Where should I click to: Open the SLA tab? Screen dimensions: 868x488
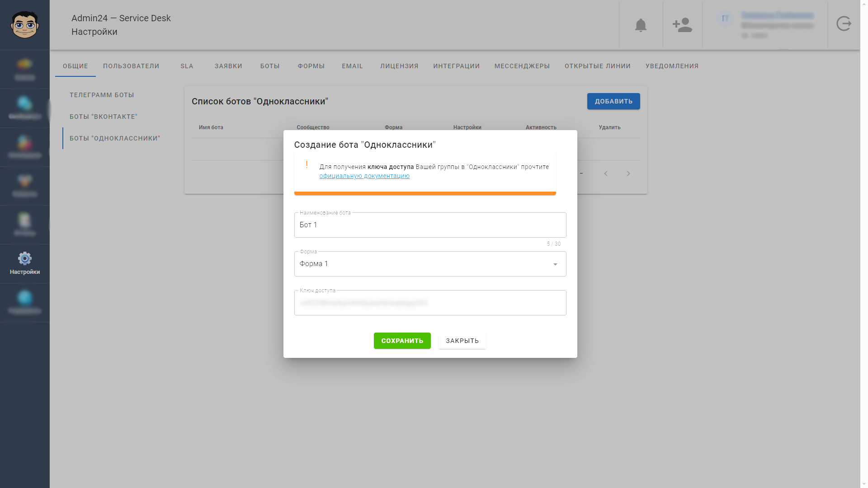click(187, 66)
